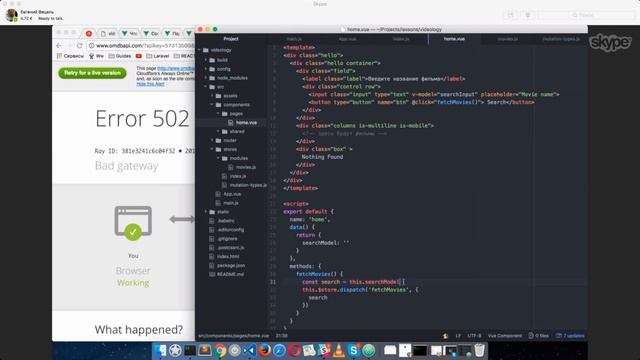Collapse the videology root folder
640x360 pixels.
[200, 50]
